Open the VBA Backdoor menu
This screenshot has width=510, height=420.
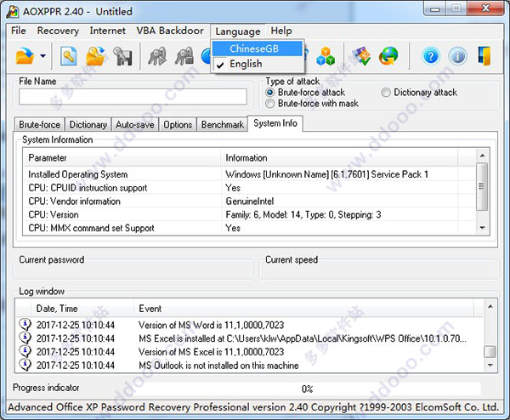pos(170,31)
